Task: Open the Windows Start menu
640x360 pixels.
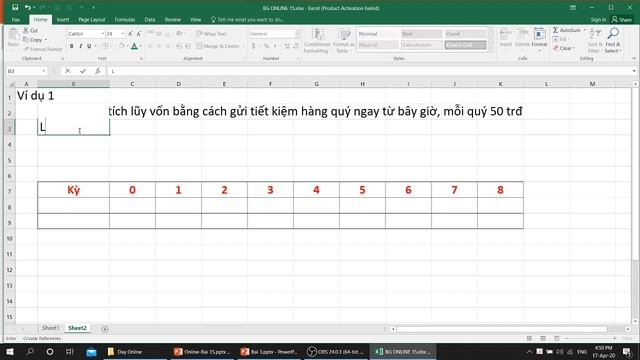Action: click(x=10, y=352)
